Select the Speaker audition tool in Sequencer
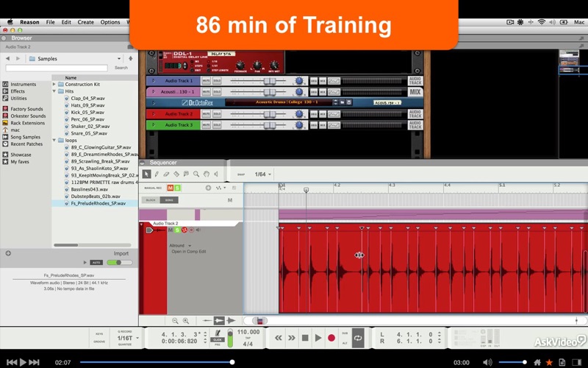The image size is (588, 368). (x=216, y=174)
